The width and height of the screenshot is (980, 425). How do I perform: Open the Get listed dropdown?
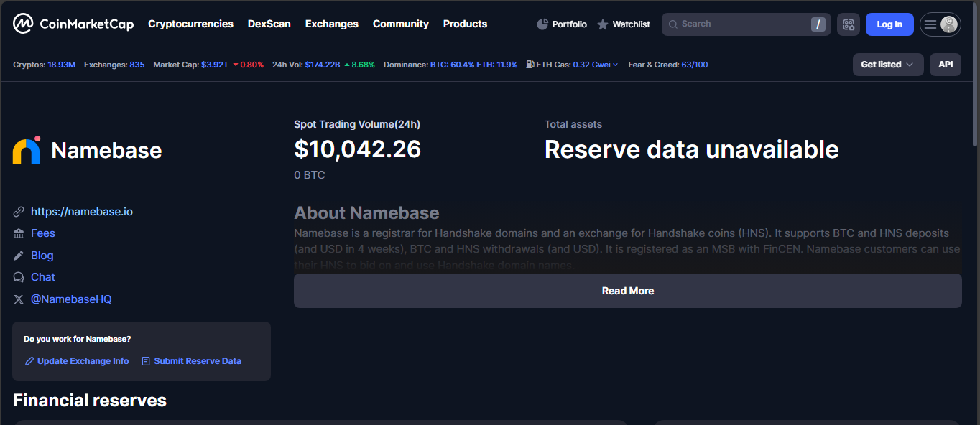pyautogui.click(x=888, y=65)
